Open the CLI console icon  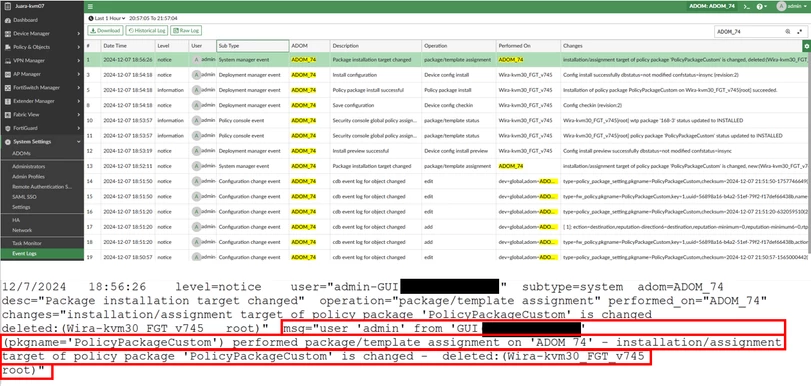746,6
